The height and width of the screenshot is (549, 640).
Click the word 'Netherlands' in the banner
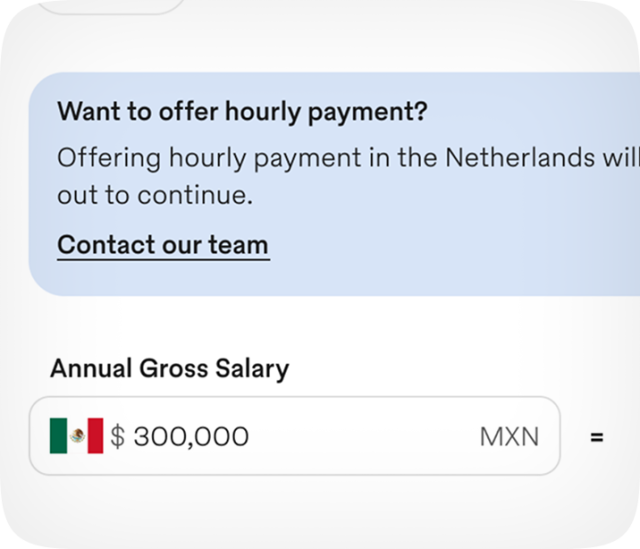pos(518,158)
